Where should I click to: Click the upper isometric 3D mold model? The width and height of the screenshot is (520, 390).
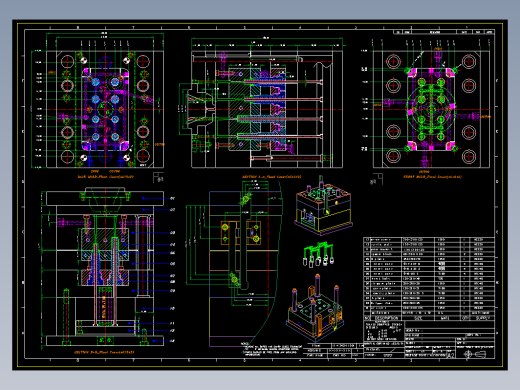pyautogui.click(x=323, y=205)
